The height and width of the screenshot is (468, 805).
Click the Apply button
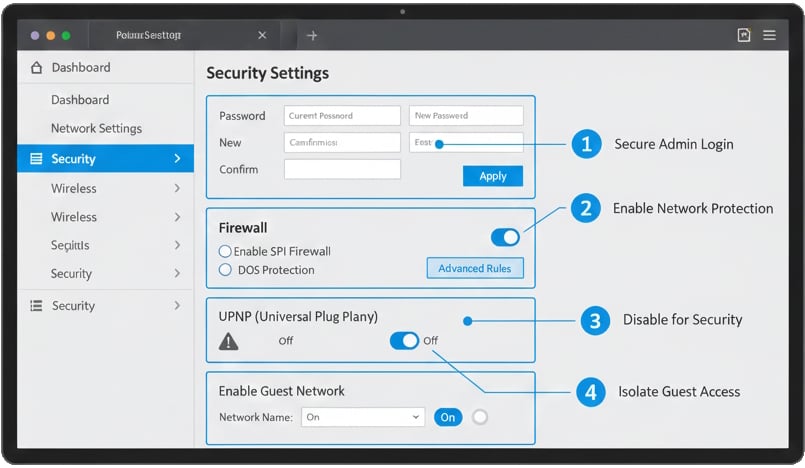pyautogui.click(x=493, y=176)
